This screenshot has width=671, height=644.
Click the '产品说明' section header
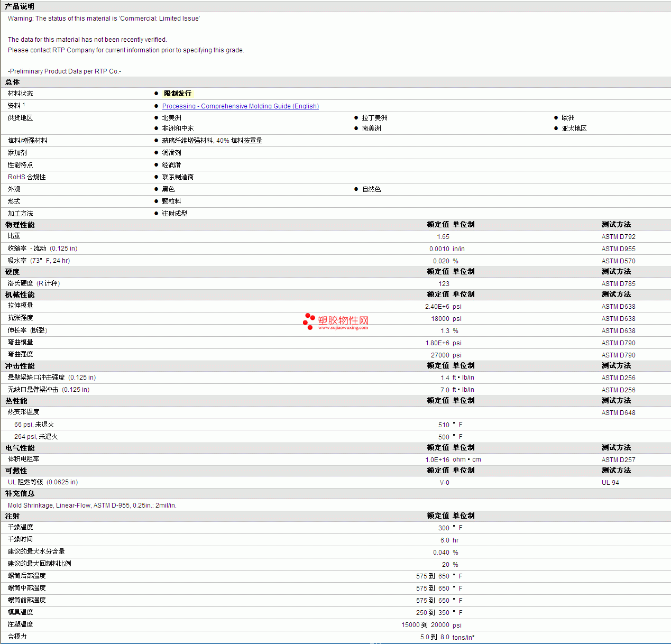coord(20,6)
